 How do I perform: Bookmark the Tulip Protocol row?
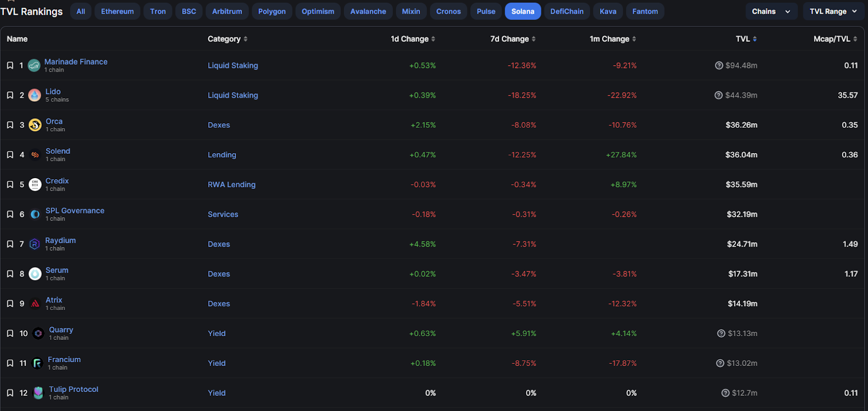pos(10,393)
